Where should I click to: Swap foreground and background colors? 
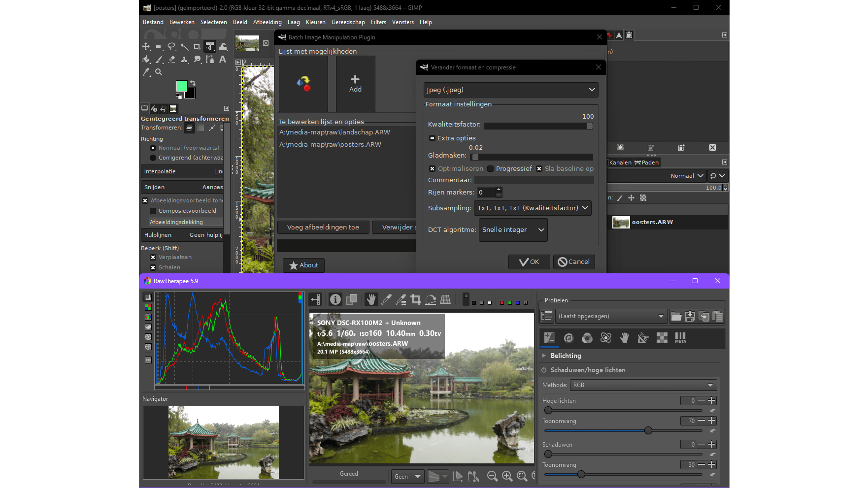coord(193,83)
